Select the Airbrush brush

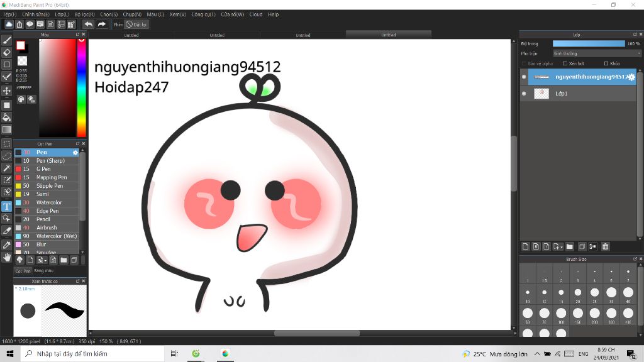point(47,228)
